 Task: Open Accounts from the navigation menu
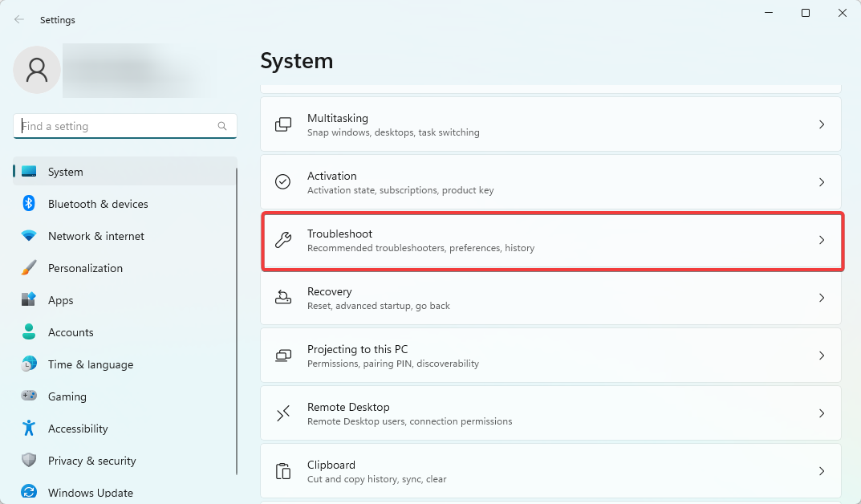(x=71, y=332)
